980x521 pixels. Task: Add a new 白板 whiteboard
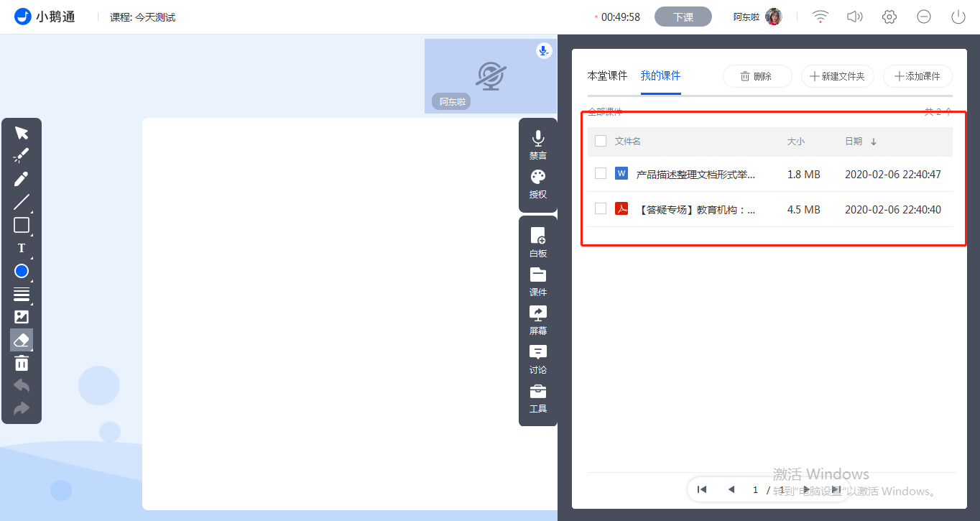point(538,243)
